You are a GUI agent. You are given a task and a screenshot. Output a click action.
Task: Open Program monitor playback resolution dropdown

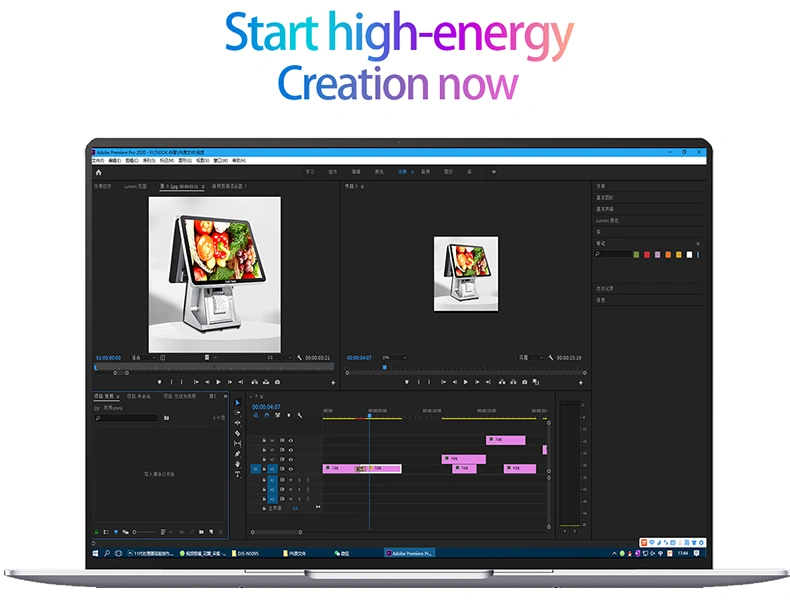click(531, 358)
